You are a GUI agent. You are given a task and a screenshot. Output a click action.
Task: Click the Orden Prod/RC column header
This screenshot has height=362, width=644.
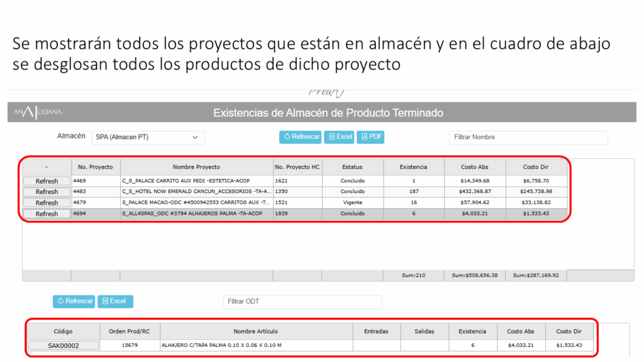pos(129,331)
